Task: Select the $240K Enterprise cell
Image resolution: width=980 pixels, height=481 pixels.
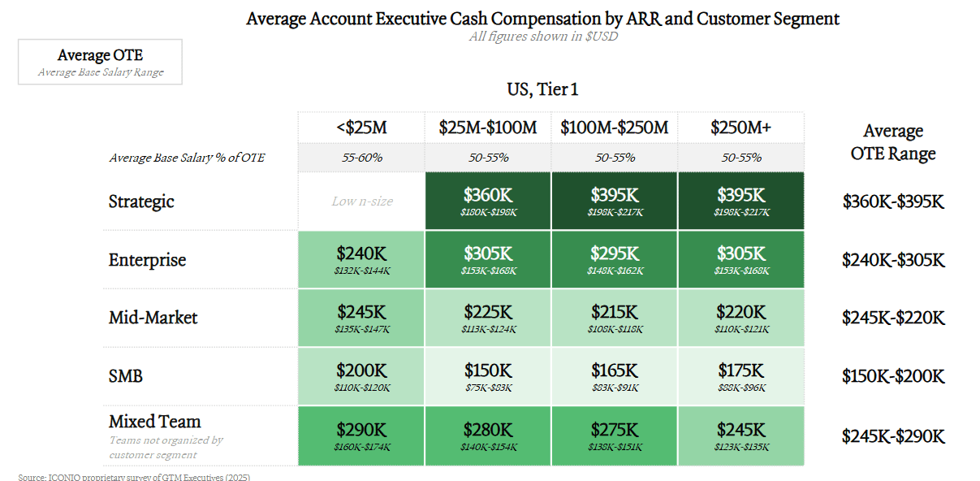Action: [x=361, y=259]
